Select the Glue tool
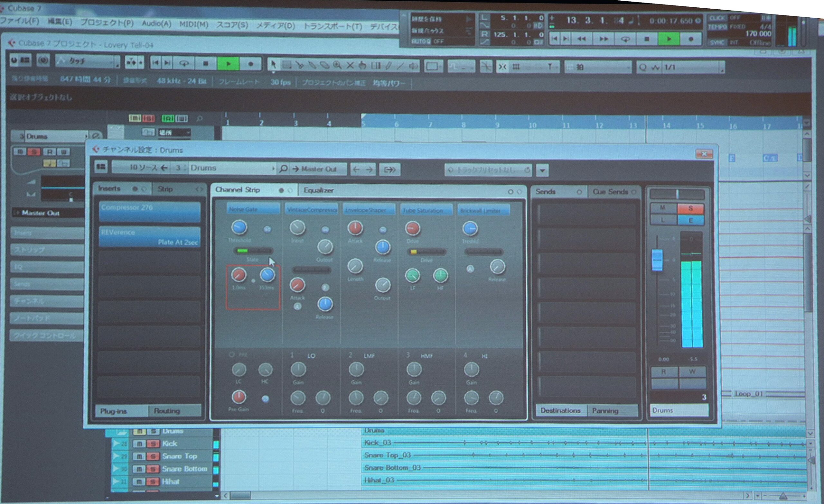The width and height of the screenshot is (824, 504). click(312, 65)
